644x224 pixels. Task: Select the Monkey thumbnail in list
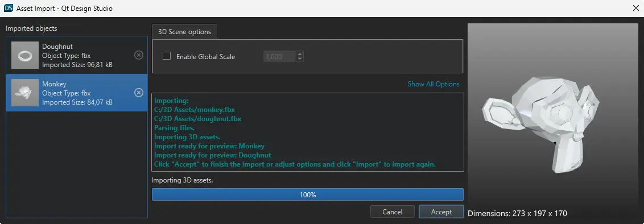25,93
